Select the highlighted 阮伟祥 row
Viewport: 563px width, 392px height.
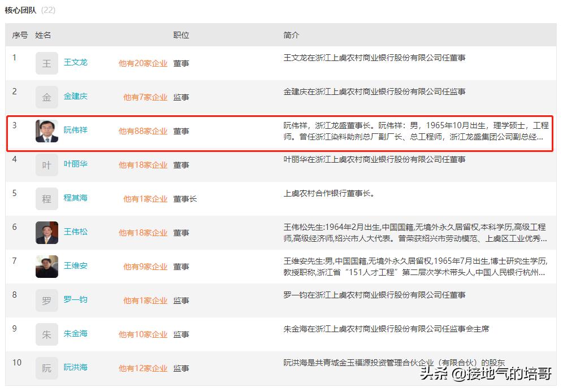pyautogui.click(x=280, y=130)
